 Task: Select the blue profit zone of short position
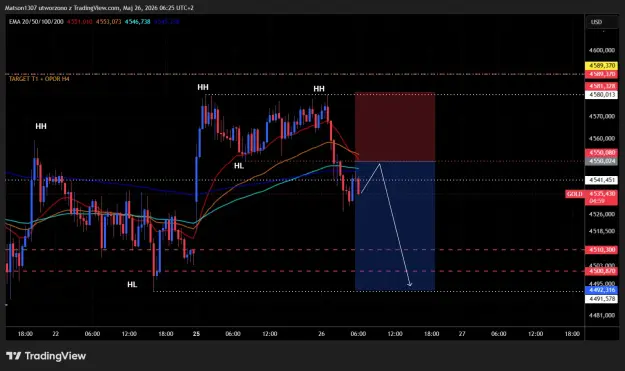coord(395,226)
